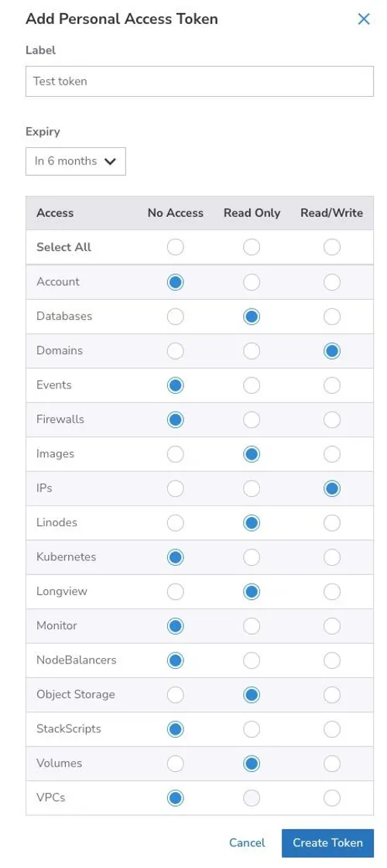Select All as Read Only
387x868 pixels.
pyautogui.click(x=252, y=247)
